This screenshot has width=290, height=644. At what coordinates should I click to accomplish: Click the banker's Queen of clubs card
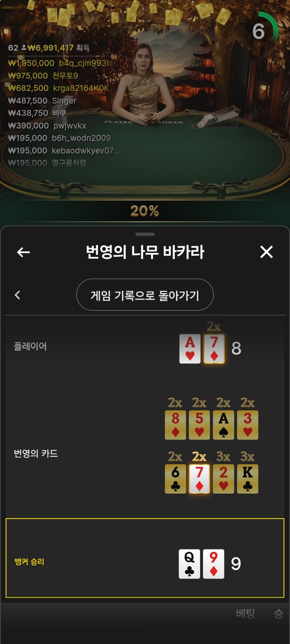click(190, 564)
